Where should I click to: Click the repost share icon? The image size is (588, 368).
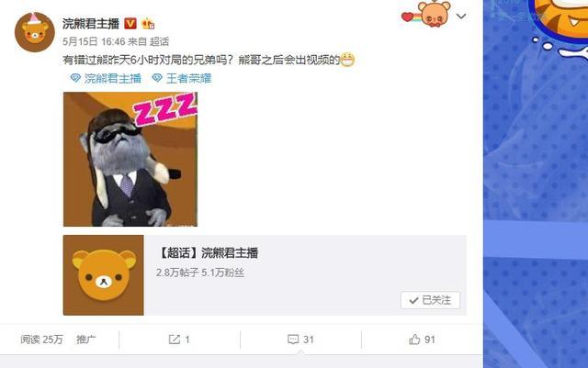tap(174, 340)
